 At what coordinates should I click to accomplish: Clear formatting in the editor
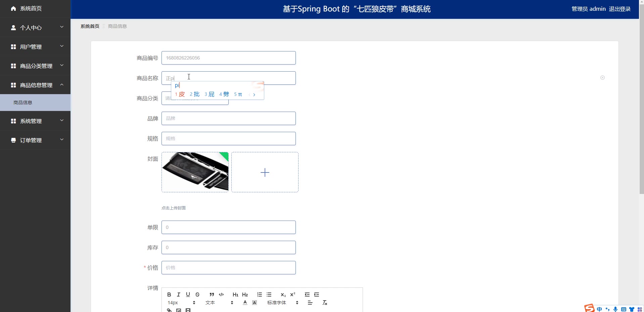[x=325, y=303]
